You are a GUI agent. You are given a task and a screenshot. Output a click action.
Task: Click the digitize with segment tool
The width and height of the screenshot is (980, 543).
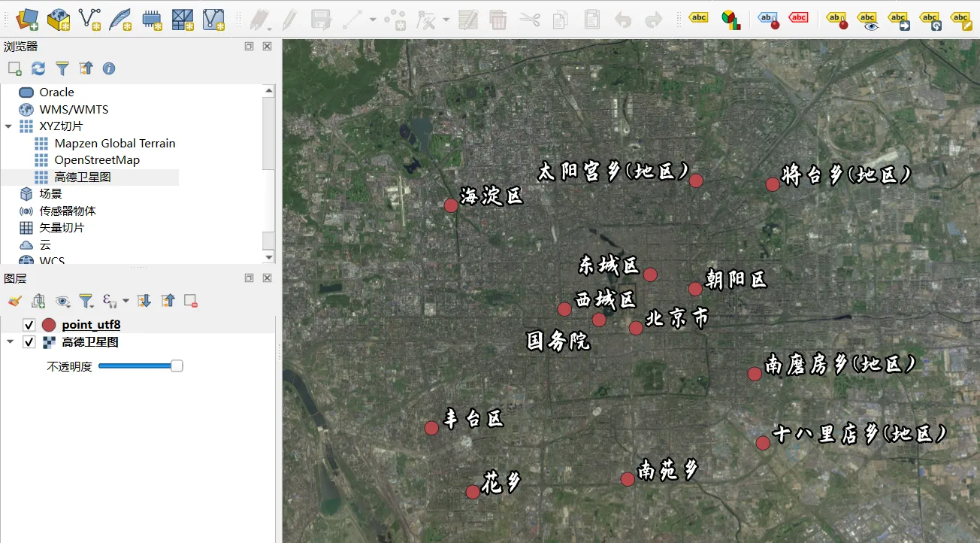(353, 19)
